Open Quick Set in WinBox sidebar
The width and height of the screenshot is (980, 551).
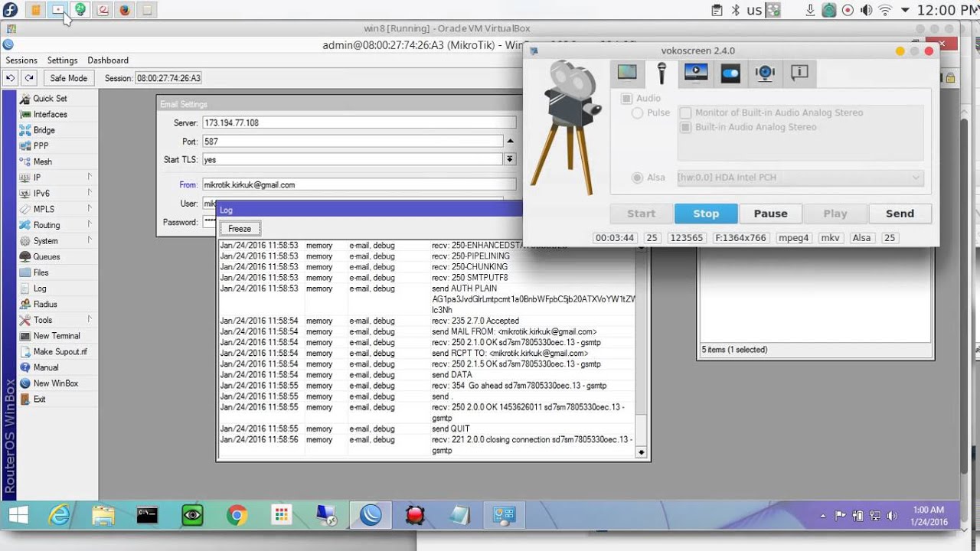[x=50, y=99]
